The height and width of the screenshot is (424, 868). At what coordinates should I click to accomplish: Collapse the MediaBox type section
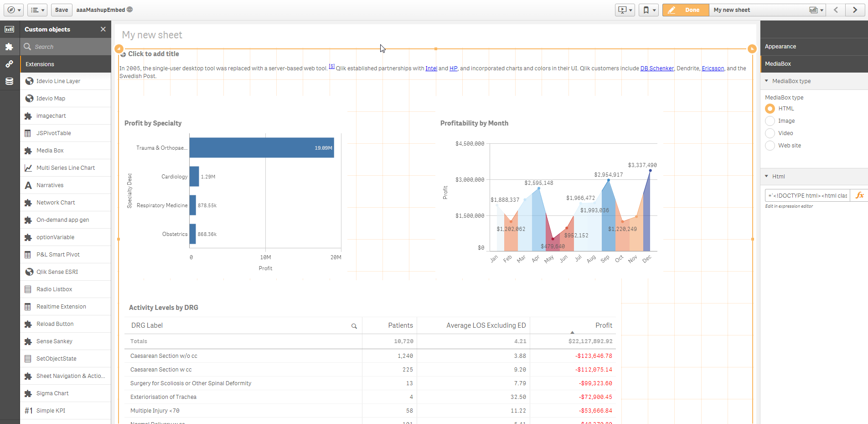(767, 81)
